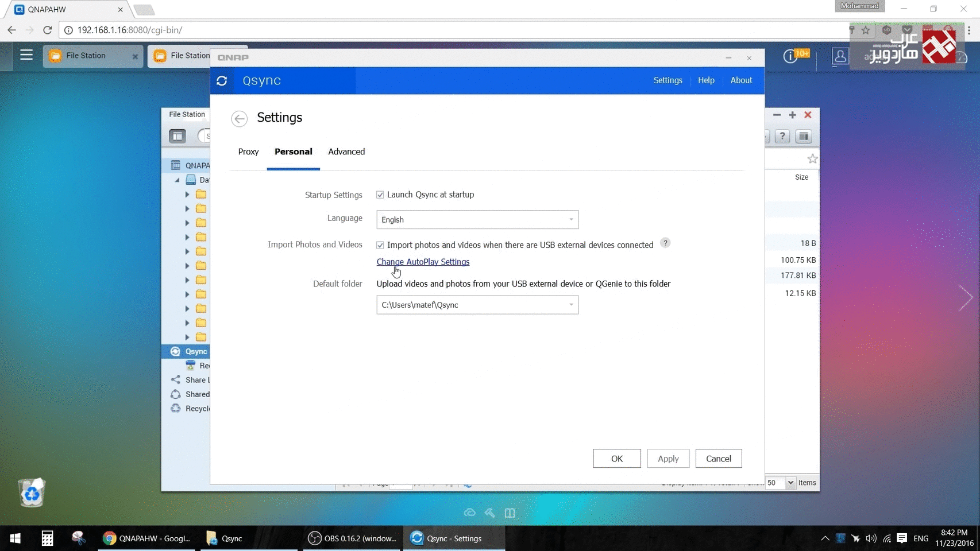Click Change AutoPlay Settings link

coord(423,262)
